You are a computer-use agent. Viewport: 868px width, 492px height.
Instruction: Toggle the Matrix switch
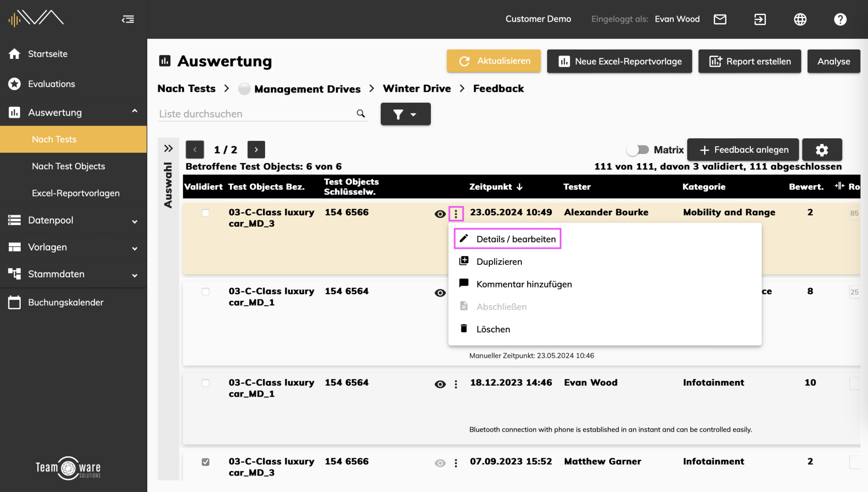click(x=638, y=150)
